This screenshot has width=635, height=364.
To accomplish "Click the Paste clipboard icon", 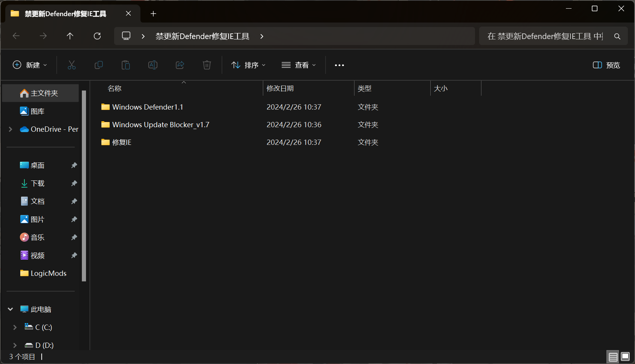I will coord(126,65).
